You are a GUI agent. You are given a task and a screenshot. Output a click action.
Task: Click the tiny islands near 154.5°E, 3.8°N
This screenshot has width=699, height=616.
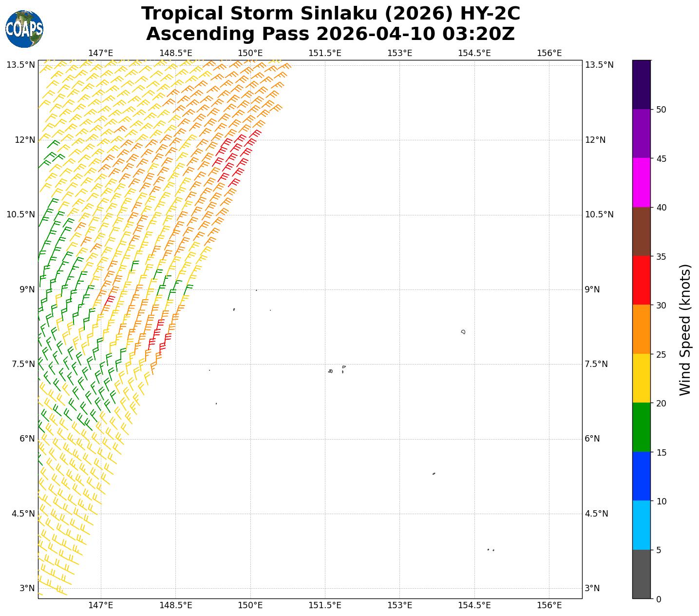pos(491,550)
